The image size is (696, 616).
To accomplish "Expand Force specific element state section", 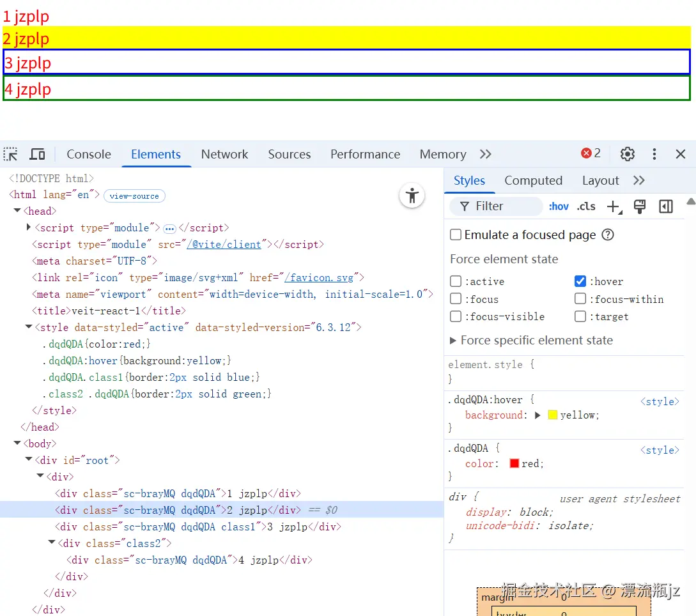I will (452, 340).
